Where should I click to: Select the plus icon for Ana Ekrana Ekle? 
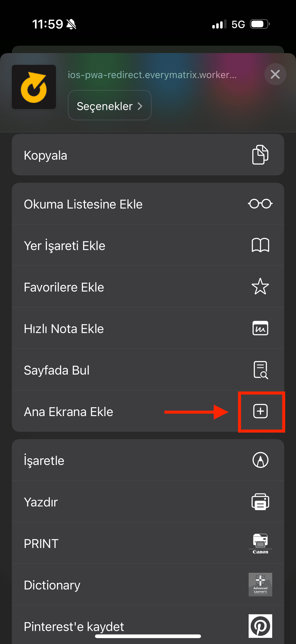260,412
